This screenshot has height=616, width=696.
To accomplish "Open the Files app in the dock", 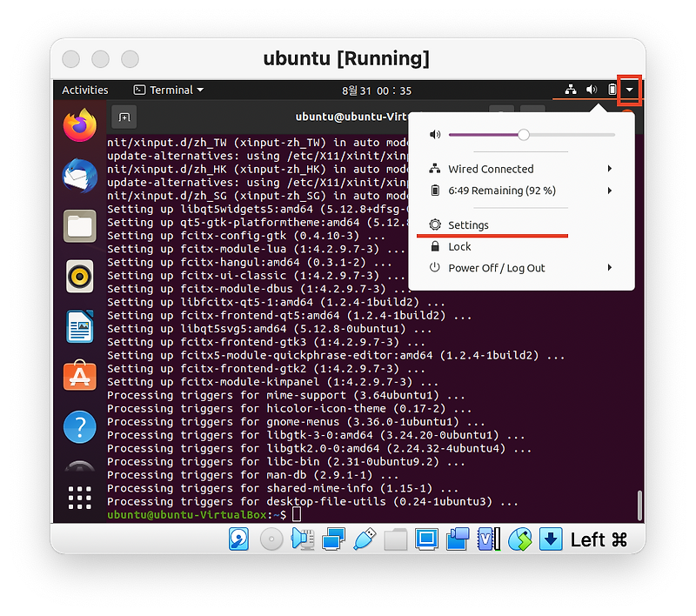I will [x=78, y=226].
